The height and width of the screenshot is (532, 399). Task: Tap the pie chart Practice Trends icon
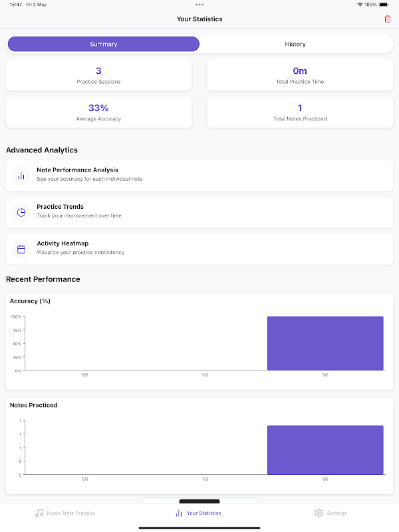click(x=21, y=212)
